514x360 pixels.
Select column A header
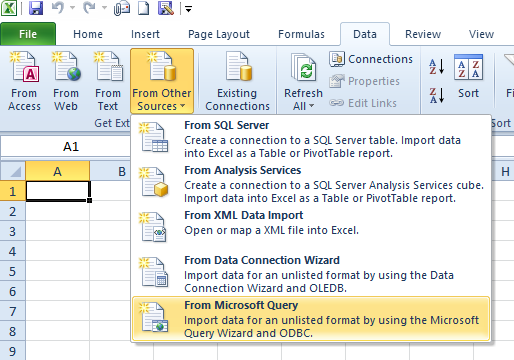(x=58, y=171)
